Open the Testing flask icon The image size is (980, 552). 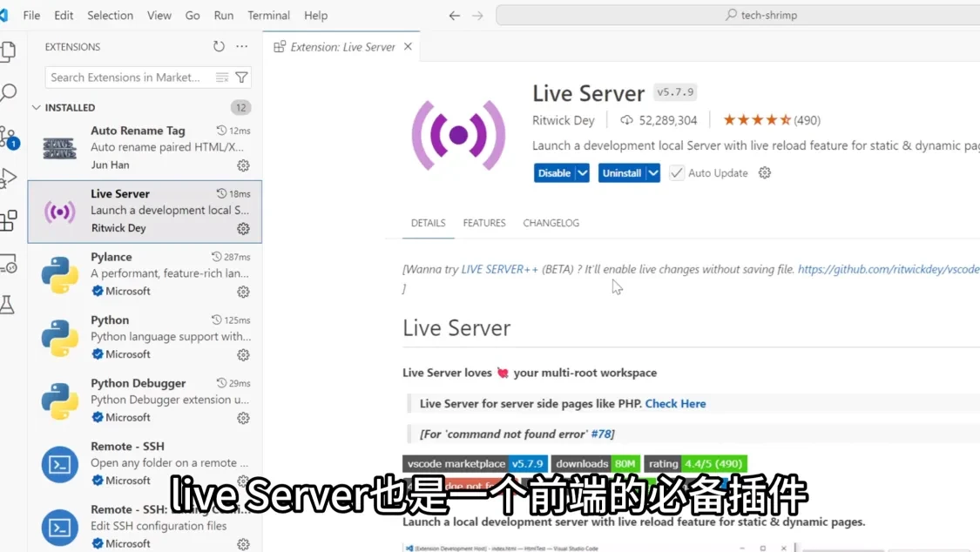[x=7, y=305]
